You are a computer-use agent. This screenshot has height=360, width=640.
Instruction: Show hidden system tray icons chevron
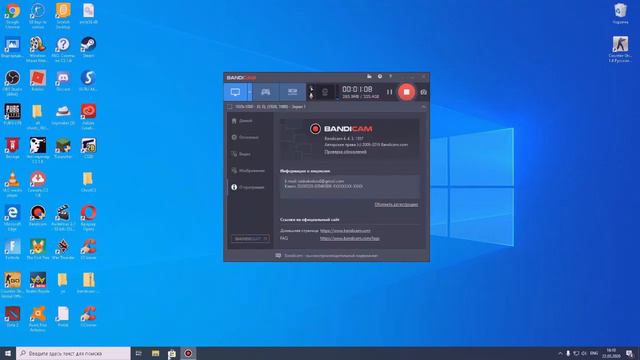click(x=560, y=353)
